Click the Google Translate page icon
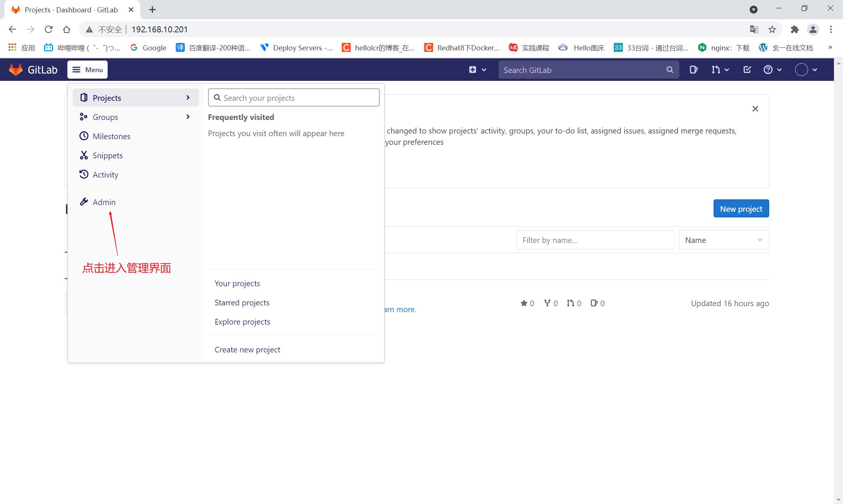Image resolution: width=843 pixels, height=504 pixels. (754, 29)
